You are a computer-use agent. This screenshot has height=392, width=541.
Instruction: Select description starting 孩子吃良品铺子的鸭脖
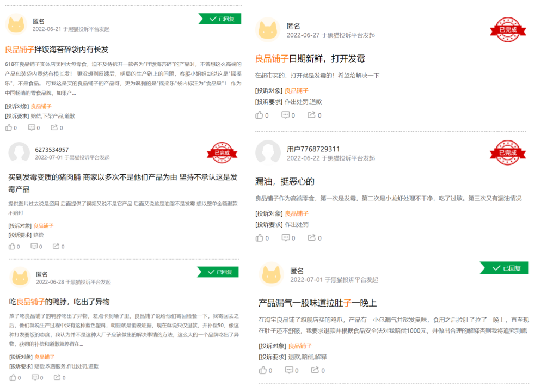tap(124, 330)
